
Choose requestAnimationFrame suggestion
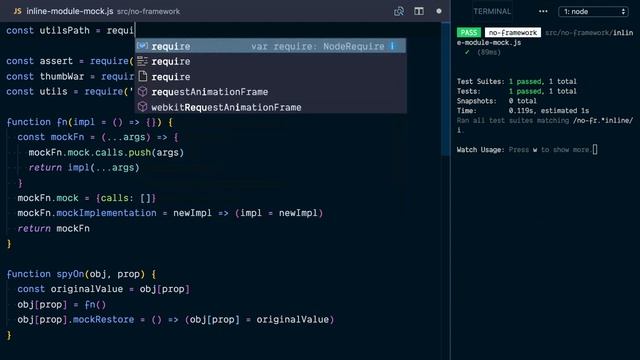271,92
